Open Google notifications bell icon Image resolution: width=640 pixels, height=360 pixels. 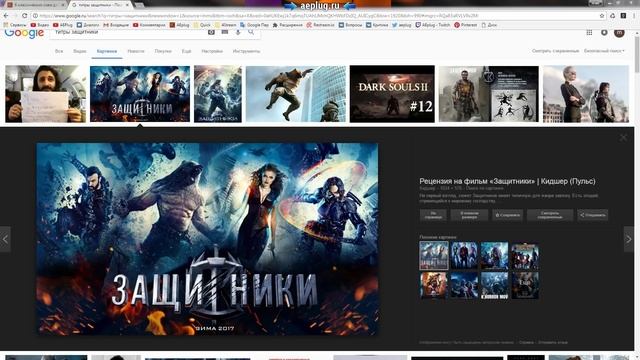[604, 32]
